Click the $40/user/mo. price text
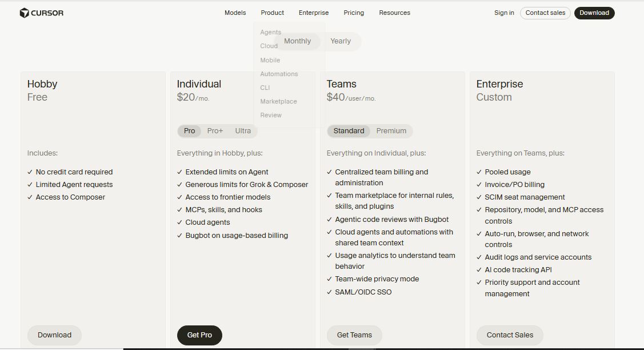This screenshot has height=350, width=644. click(351, 97)
